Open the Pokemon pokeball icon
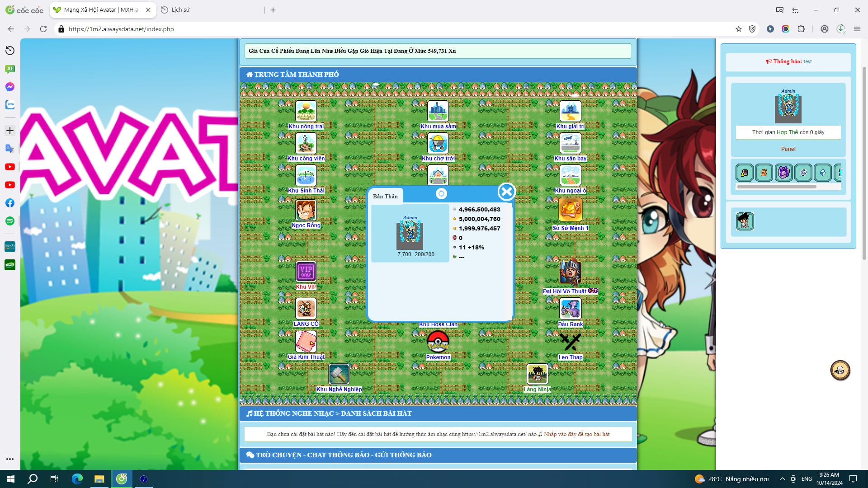Viewport: 868px width, 488px height. pos(438,342)
